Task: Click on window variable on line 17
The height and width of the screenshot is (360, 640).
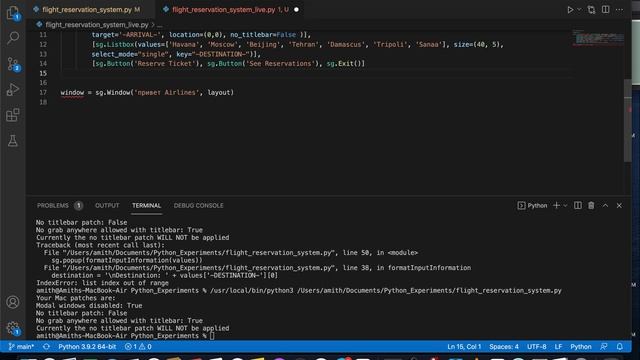Action: [x=72, y=93]
